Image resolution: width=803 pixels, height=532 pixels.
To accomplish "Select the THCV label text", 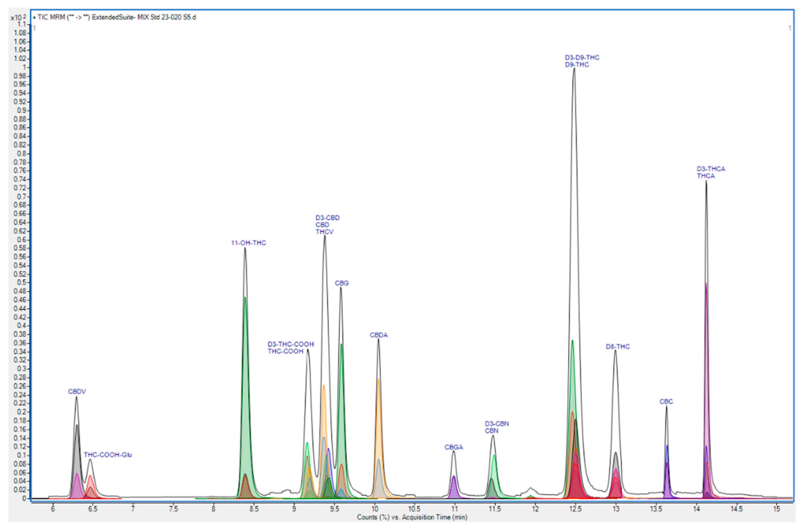I will point(324,232).
